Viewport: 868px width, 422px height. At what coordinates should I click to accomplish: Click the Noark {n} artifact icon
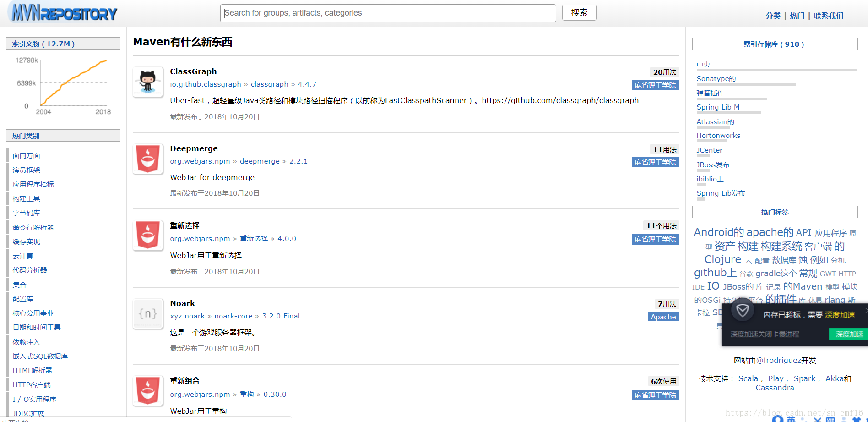148,314
